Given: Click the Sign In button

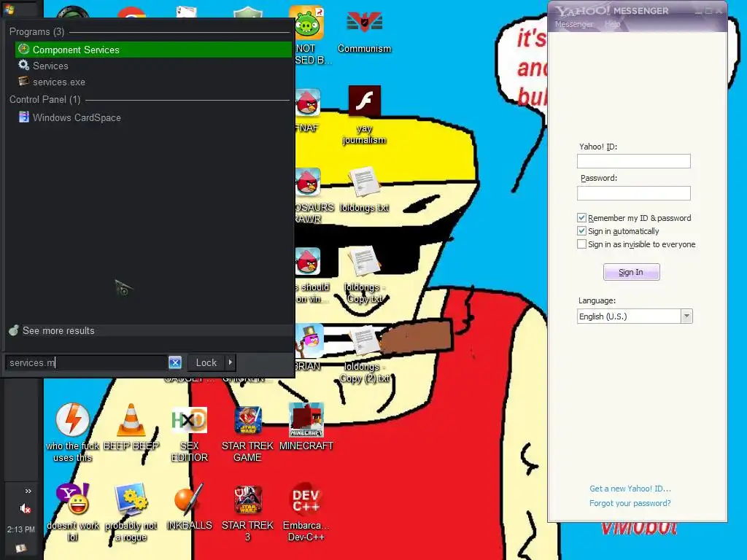Looking at the screenshot, I should coord(631,272).
